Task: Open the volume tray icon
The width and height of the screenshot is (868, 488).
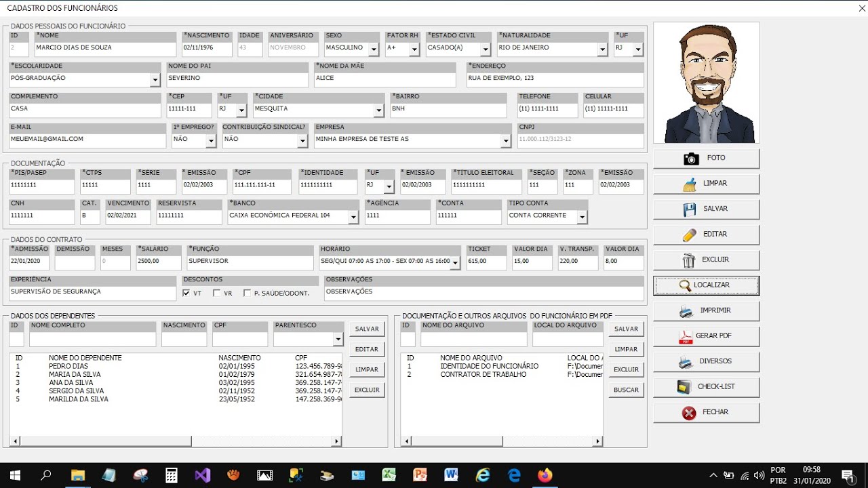Action: tap(759, 475)
